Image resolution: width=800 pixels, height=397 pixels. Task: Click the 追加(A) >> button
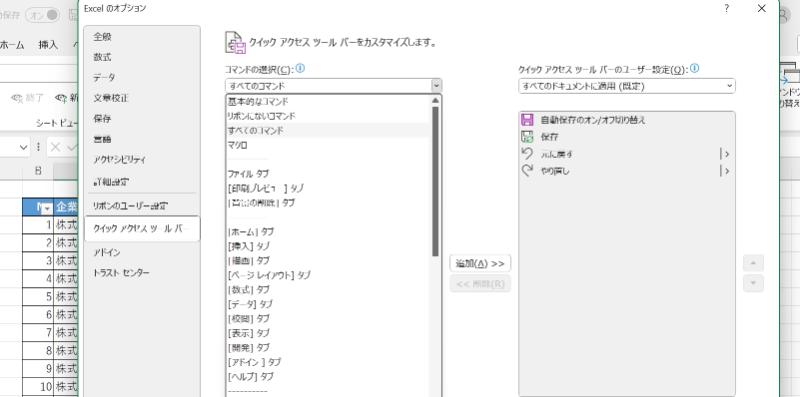[480, 263]
